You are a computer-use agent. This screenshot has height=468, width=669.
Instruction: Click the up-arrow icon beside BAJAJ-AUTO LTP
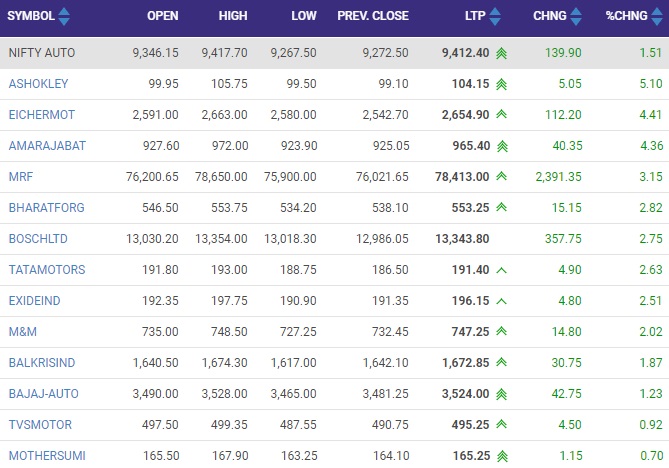[502, 394]
